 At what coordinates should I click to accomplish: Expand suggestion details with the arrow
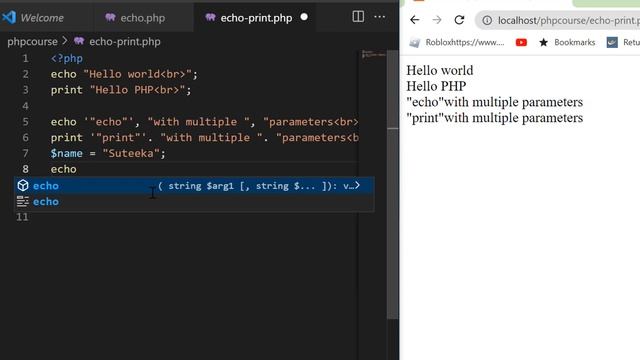click(358, 186)
